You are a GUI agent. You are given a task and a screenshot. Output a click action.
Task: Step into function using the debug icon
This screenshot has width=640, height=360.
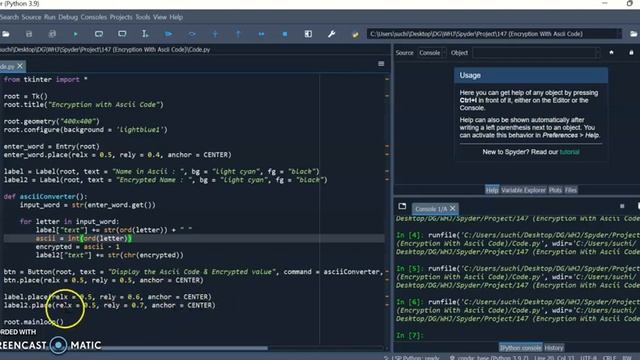pos(215,34)
